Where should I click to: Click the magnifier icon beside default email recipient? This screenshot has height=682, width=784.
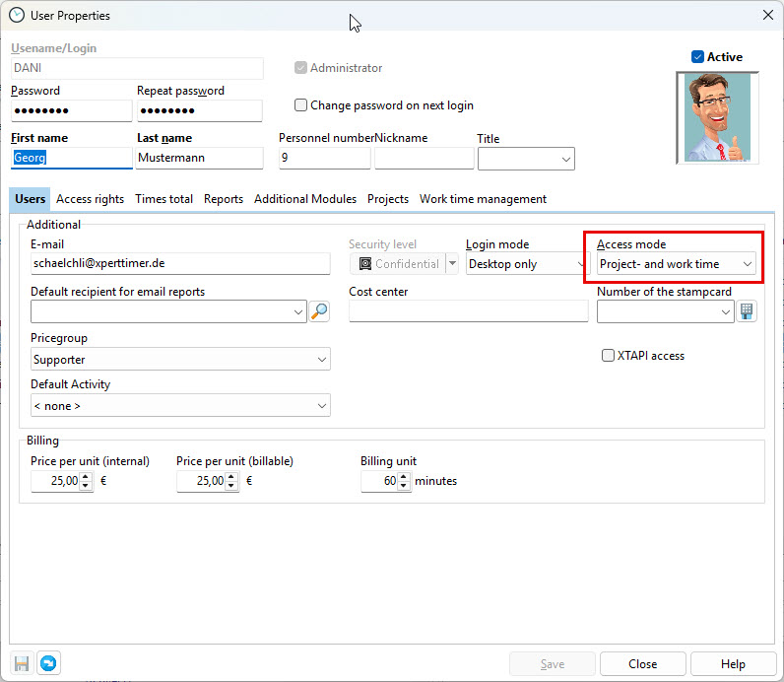[x=319, y=311]
